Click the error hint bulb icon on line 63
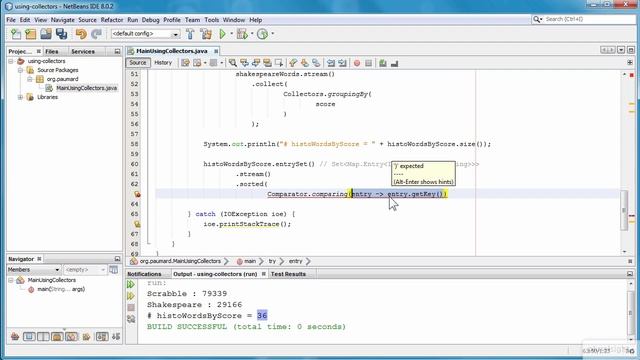 137,194
